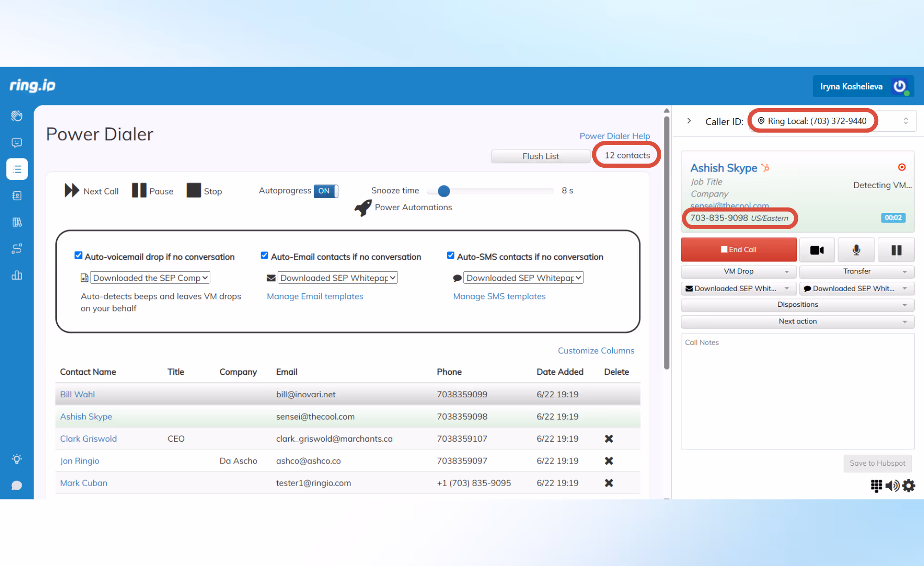This screenshot has width=924, height=566.
Task: Open the HubSpot icon next to Ashish Skype
Action: [x=766, y=168]
